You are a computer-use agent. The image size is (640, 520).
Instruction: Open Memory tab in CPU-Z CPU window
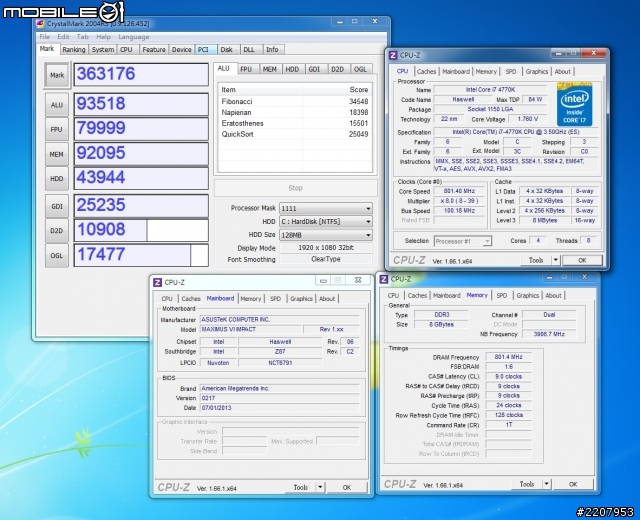click(486, 71)
